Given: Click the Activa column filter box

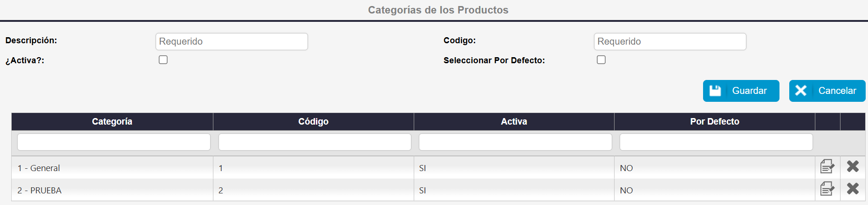Looking at the screenshot, I should click(515, 142).
